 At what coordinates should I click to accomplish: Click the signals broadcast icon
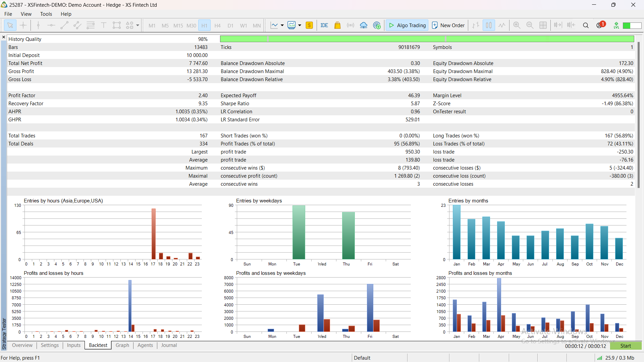tap(351, 25)
